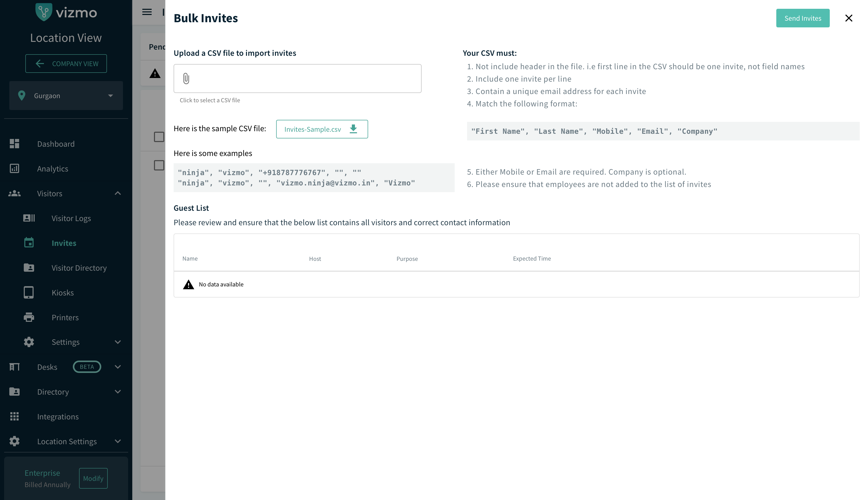Image resolution: width=868 pixels, height=500 pixels.
Task: Click the "No data available" text
Action: click(x=221, y=284)
